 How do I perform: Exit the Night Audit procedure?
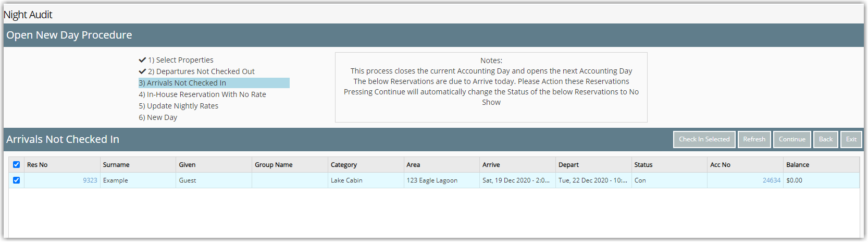[851, 139]
